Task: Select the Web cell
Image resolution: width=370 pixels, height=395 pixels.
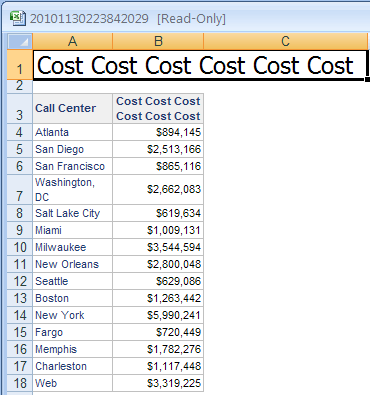Action: coord(73,383)
